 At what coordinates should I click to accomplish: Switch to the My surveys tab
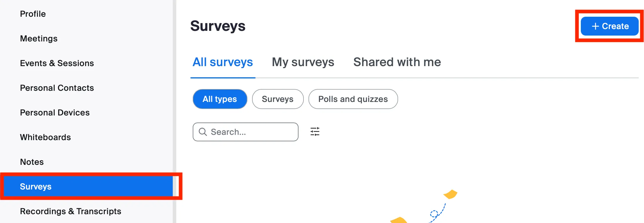[303, 62]
